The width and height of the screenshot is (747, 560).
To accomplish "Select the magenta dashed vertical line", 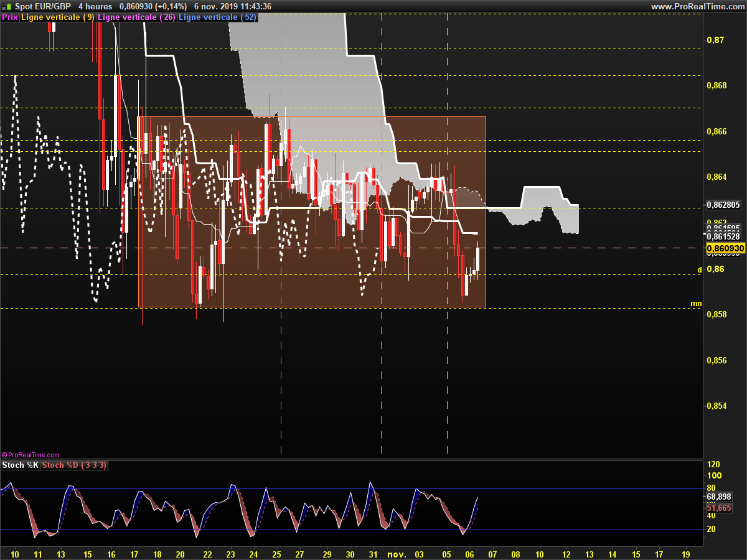I will click(x=381, y=373).
